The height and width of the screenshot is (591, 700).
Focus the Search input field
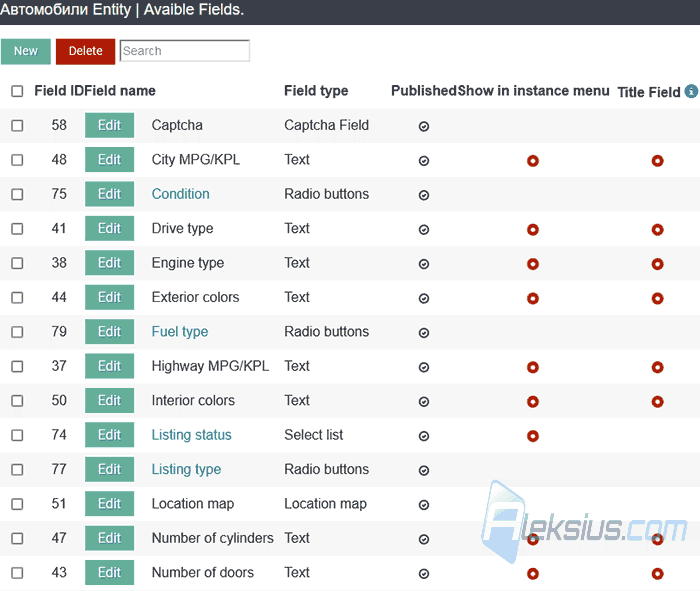point(185,51)
